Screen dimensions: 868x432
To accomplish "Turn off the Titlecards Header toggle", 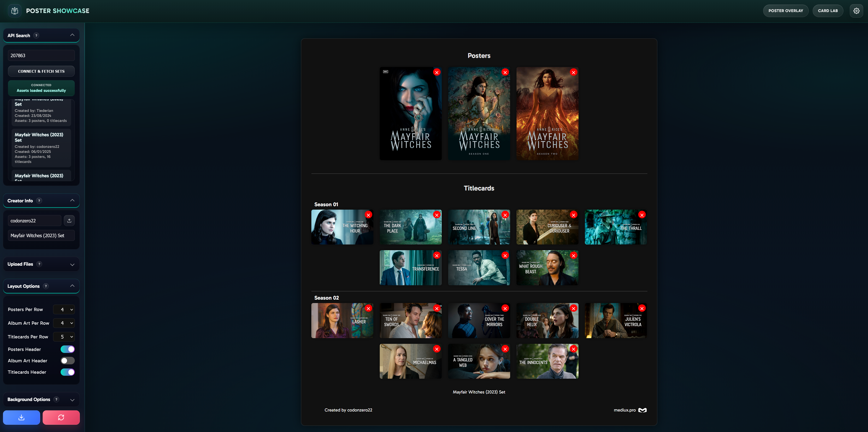I will 67,372.
